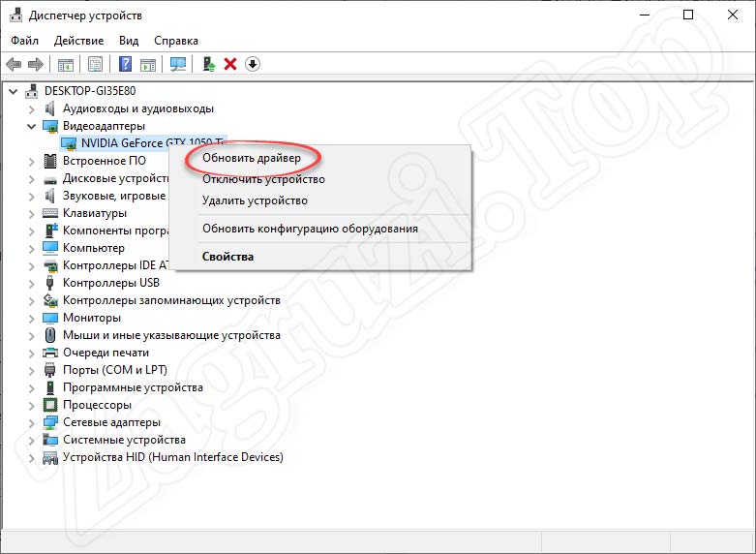
Task: Select the Компьютер tree row
Action: tap(94, 248)
